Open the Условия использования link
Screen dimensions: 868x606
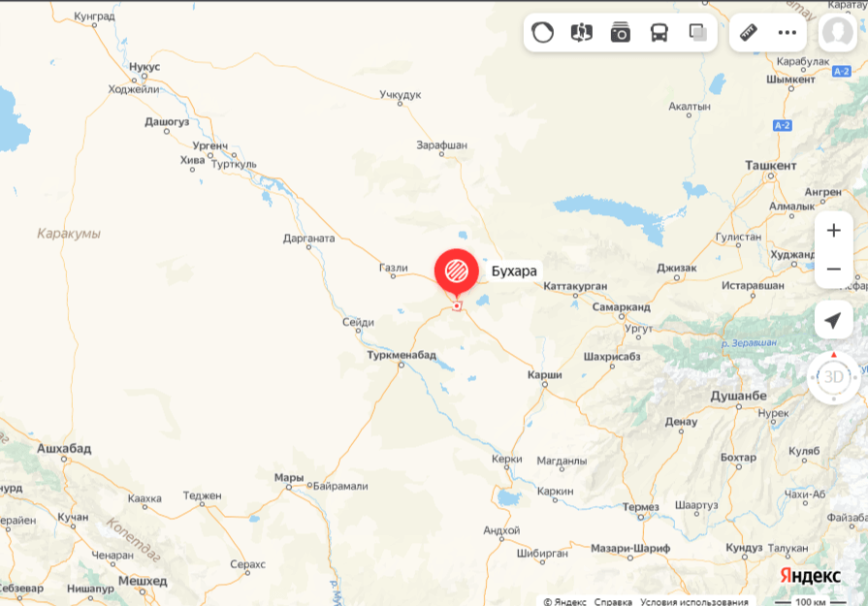pos(694,601)
